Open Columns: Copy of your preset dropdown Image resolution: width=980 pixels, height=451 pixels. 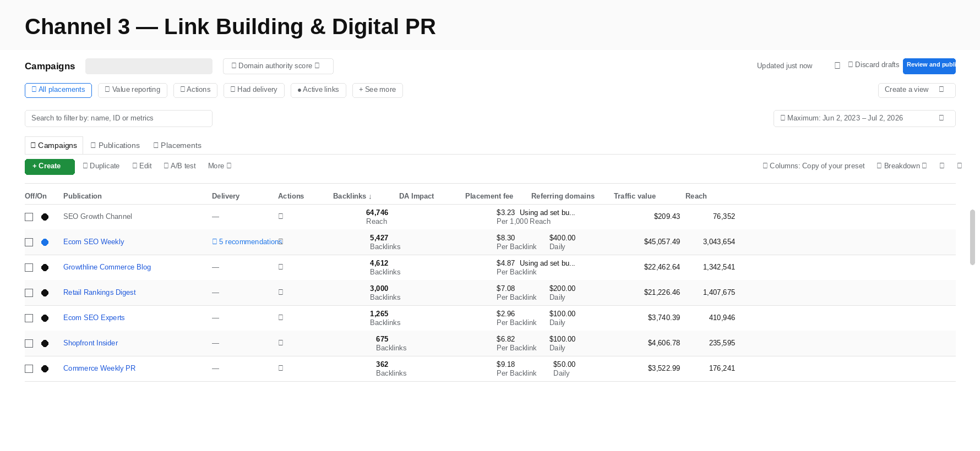[814, 166]
